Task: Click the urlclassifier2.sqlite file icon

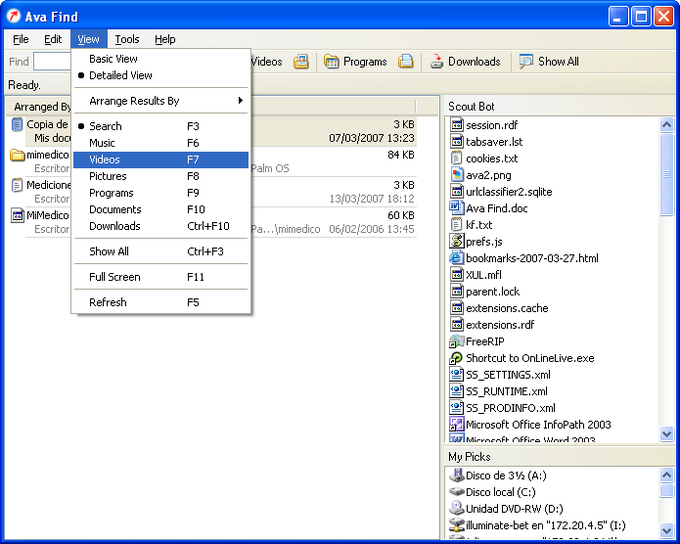Action: pyautogui.click(x=456, y=191)
